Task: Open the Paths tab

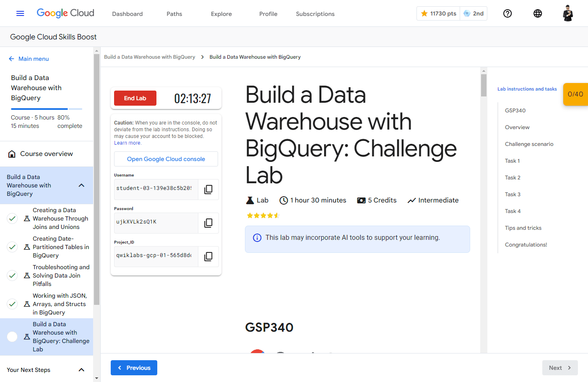Action: [174, 14]
